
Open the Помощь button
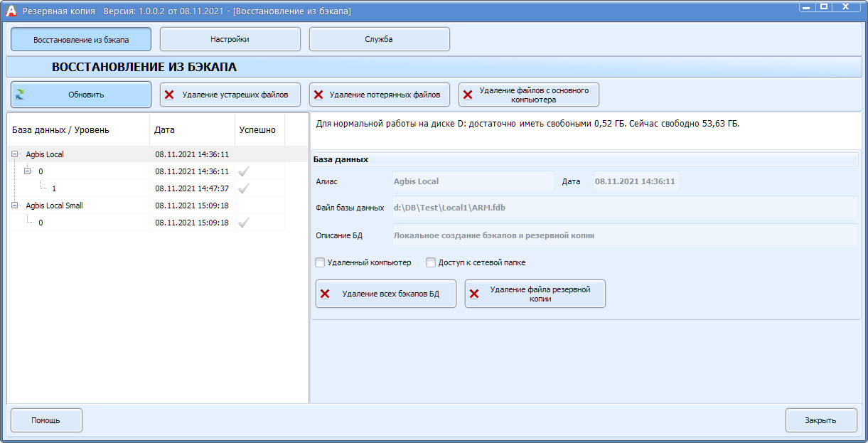(46, 420)
